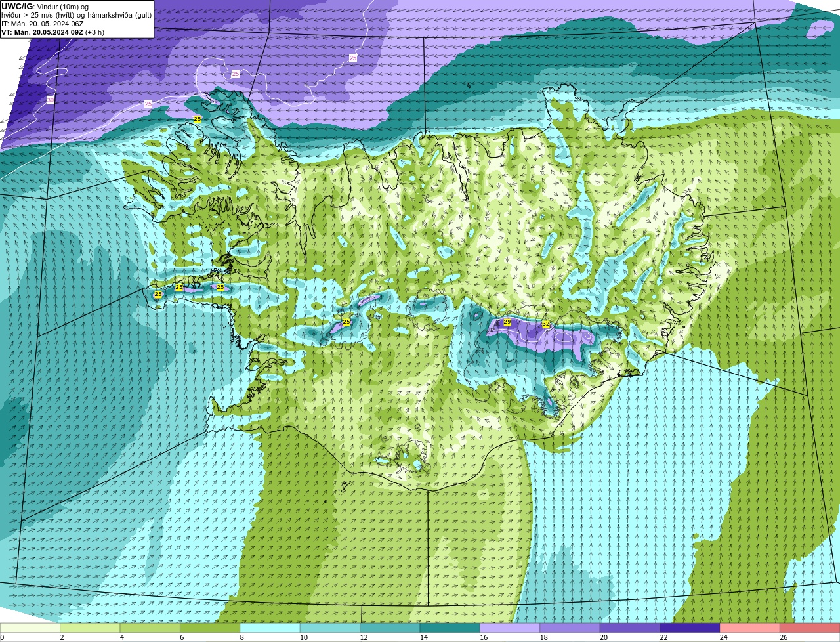Click the 10–12 m/s turquoise legend swatch

[x=331, y=628]
